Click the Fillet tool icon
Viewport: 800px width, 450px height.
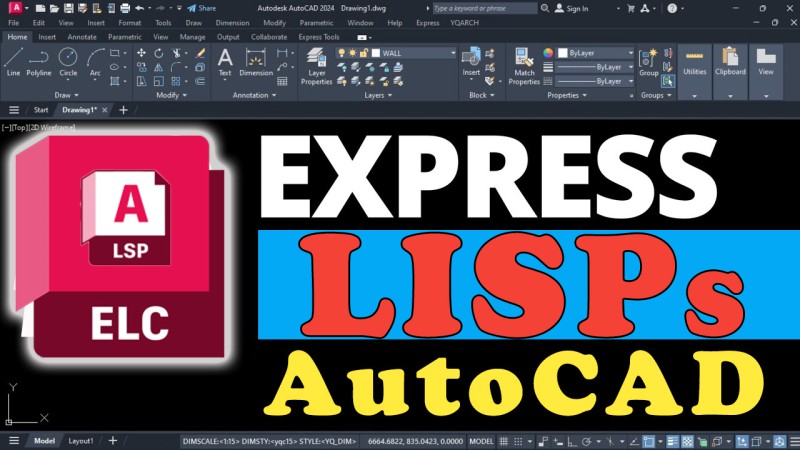coord(176,67)
